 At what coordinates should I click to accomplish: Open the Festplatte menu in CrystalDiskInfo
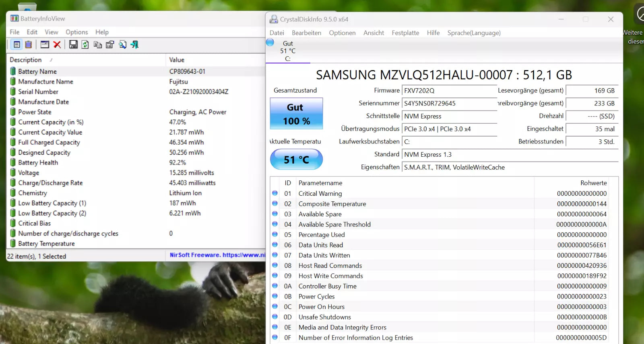[405, 33]
